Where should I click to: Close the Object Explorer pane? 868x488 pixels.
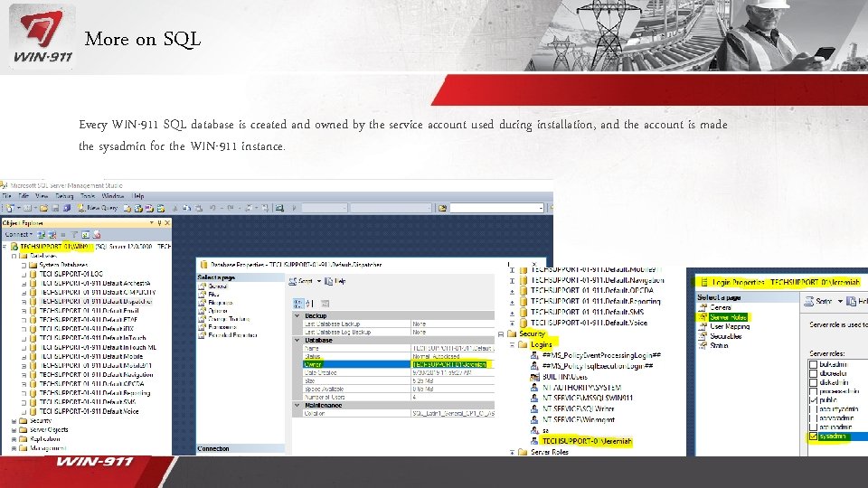(167, 223)
